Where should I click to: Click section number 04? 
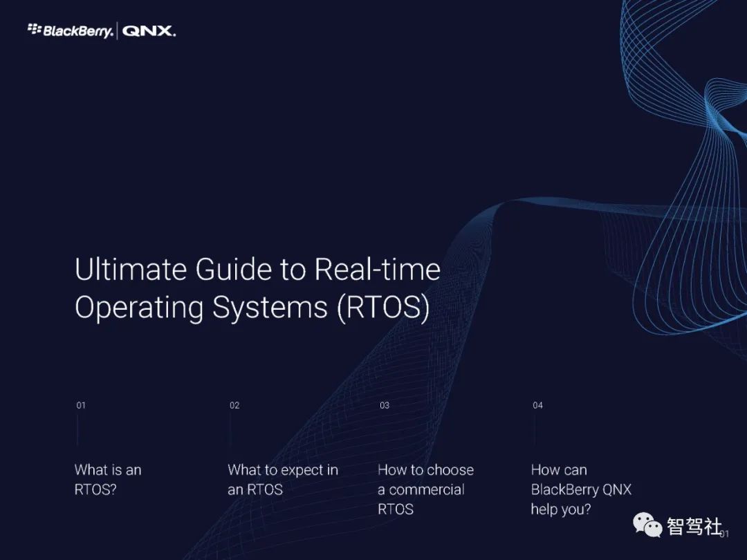click(538, 405)
